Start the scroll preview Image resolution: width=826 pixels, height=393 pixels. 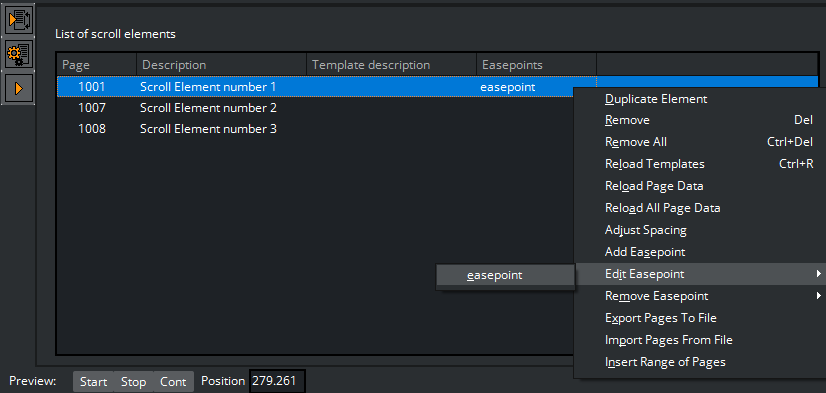click(x=93, y=381)
